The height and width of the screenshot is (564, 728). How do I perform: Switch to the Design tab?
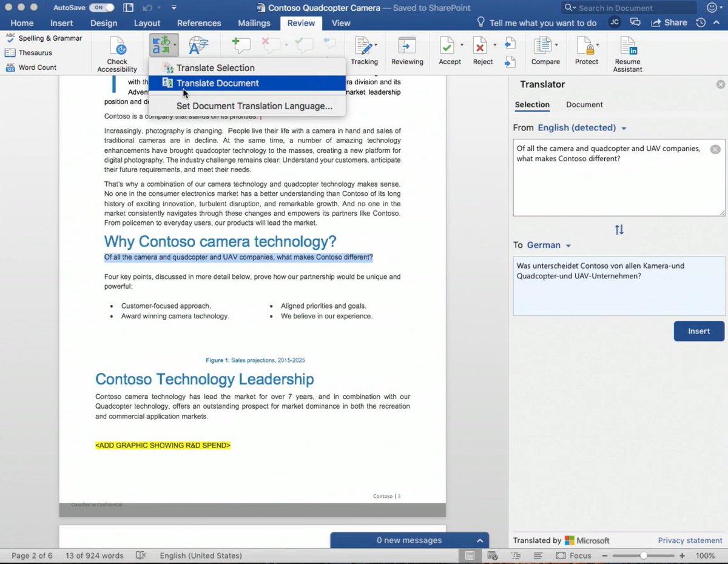click(104, 23)
